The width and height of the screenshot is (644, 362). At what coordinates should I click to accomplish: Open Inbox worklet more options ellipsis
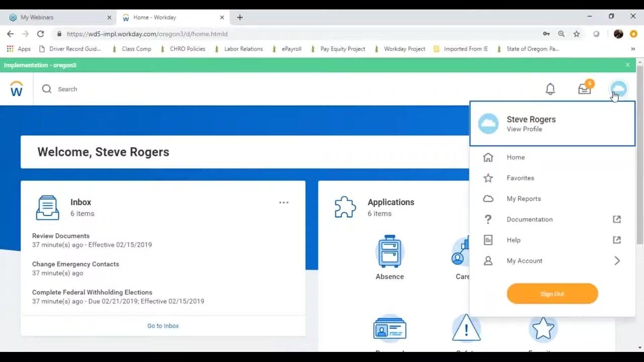284,203
